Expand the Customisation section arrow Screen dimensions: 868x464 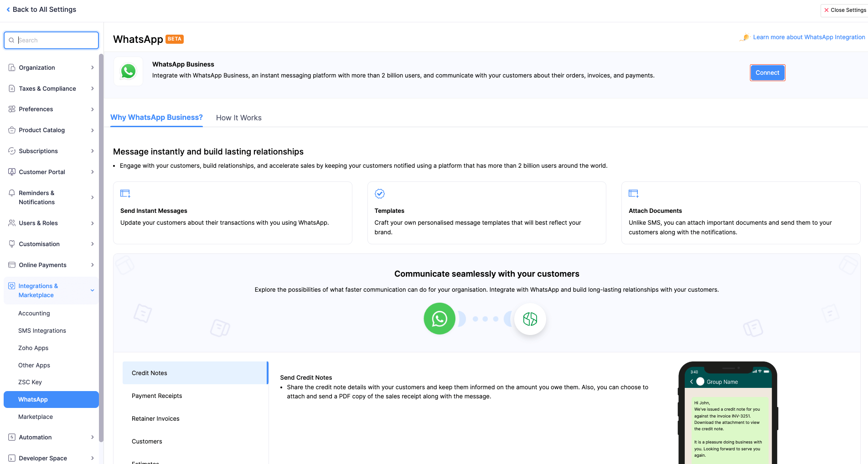coord(92,244)
